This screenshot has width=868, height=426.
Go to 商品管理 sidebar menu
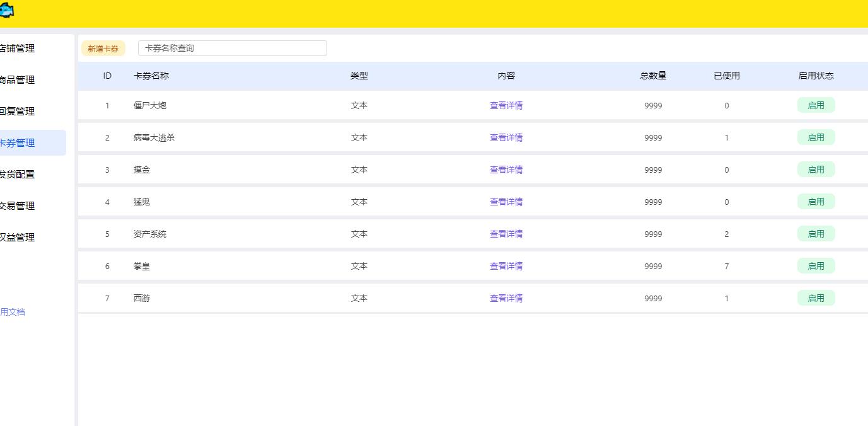pos(17,80)
